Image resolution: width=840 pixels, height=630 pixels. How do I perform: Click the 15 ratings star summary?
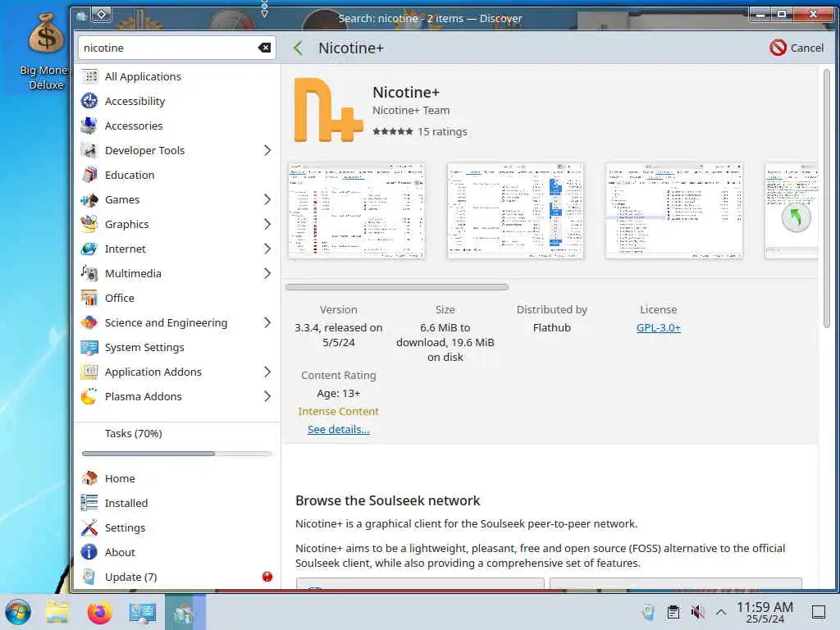pos(420,132)
